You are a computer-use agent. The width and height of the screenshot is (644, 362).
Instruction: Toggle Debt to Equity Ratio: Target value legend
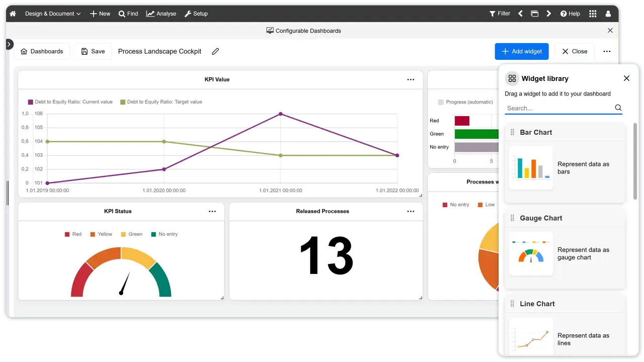point(160,102)
